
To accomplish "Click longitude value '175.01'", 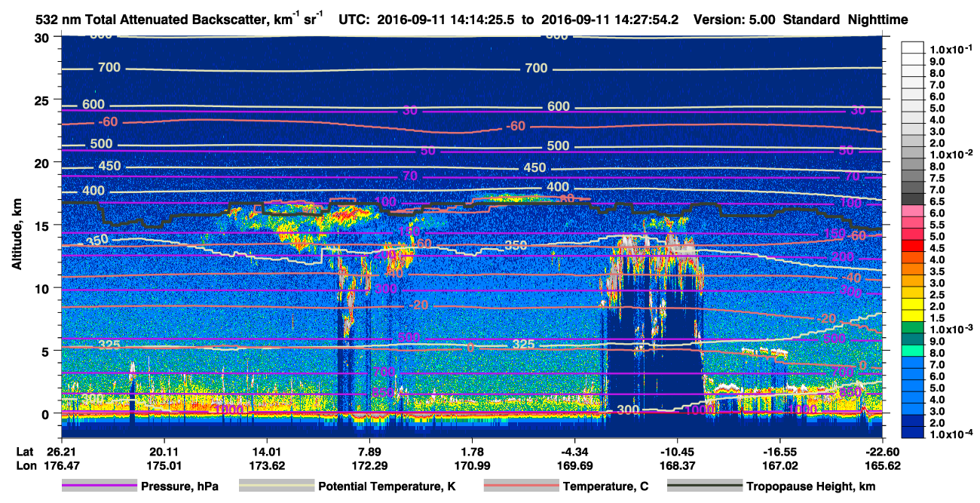I will pos(164,465).
